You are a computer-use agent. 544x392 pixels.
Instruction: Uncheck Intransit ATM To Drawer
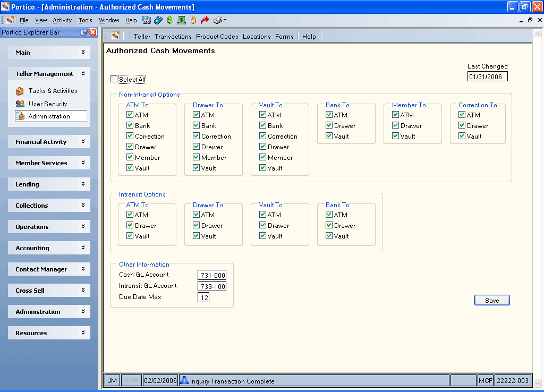(130, 225)
